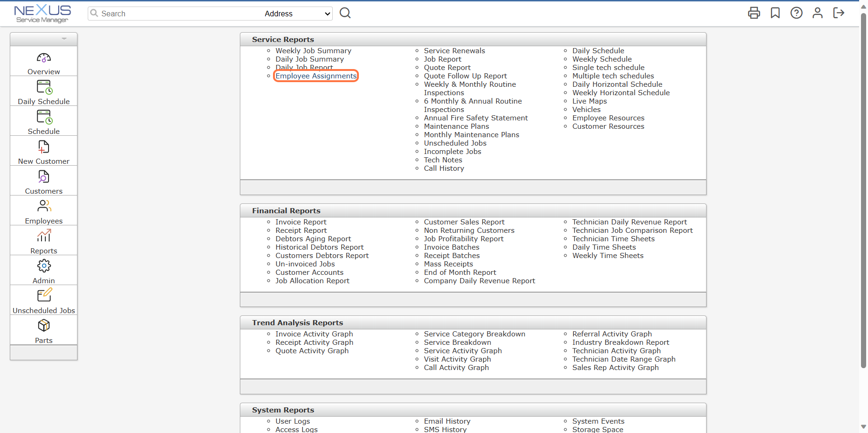Screen dimensions: 868x433
Task: Select the Unscheduled Jobs icon
Action: coord(43,300)
